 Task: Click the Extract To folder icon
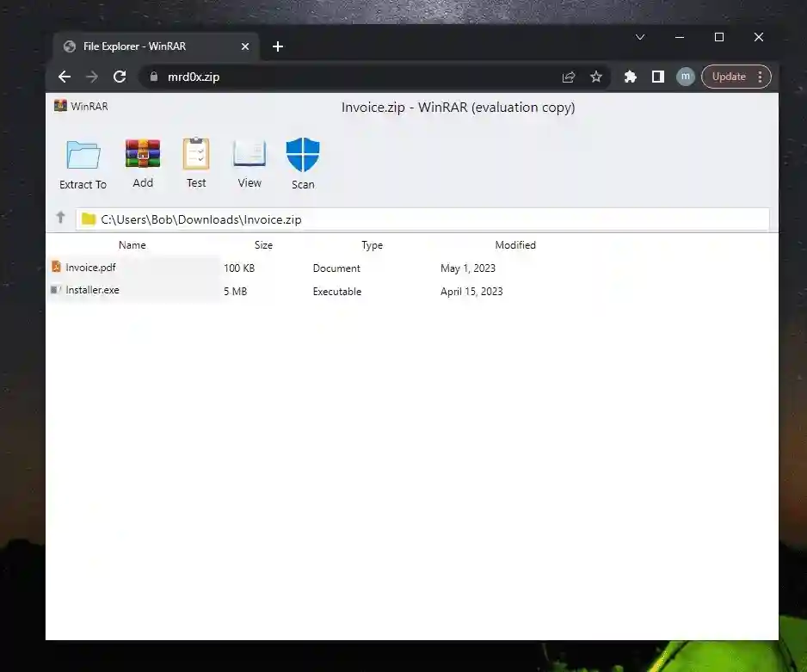(x=83, y=156)
